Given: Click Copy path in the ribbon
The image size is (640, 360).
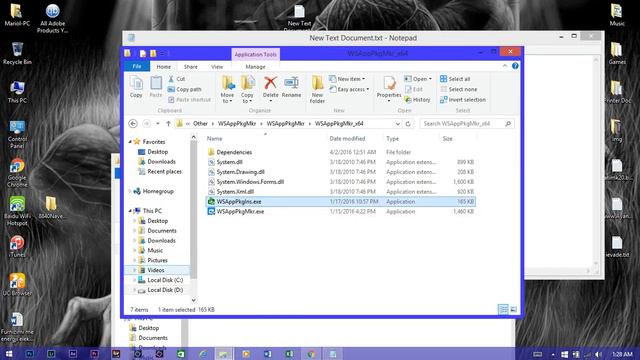Looking at the screenshot, I should tap(184, 89).
